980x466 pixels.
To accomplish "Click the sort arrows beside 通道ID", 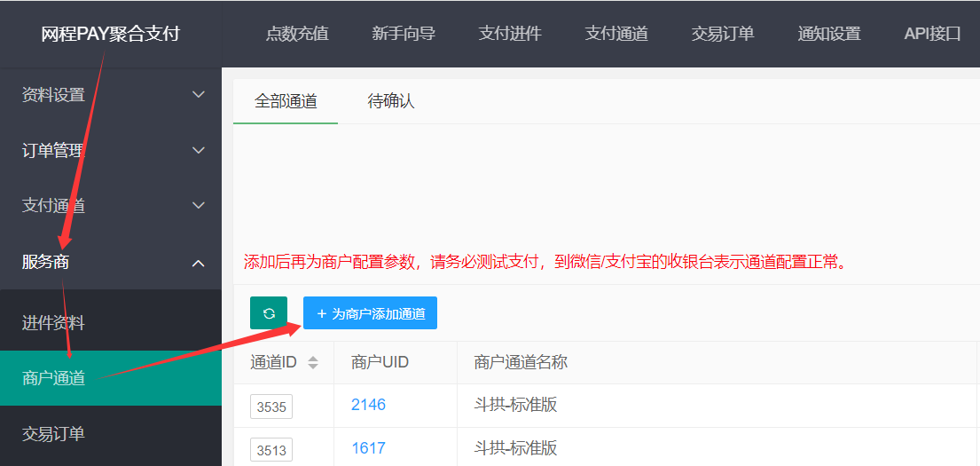I will tap(312, 362).
